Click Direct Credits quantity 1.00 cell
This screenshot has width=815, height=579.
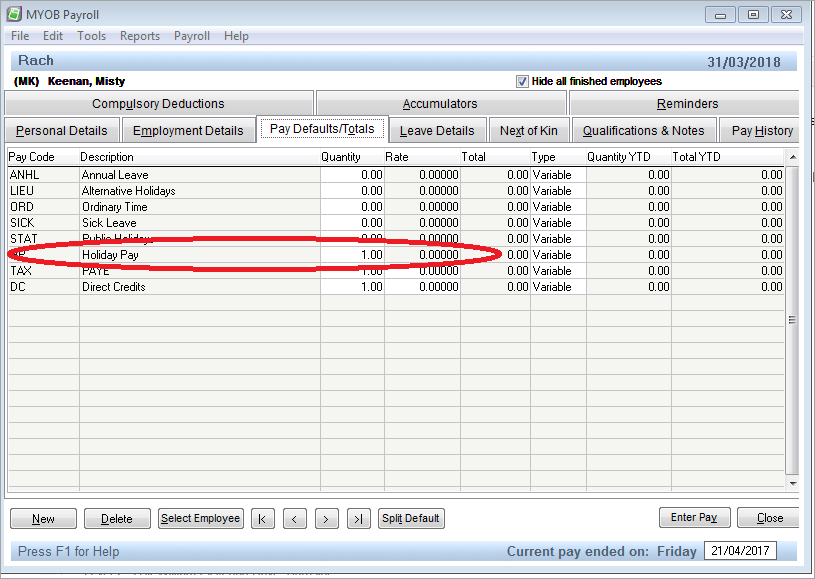(352, 287)
